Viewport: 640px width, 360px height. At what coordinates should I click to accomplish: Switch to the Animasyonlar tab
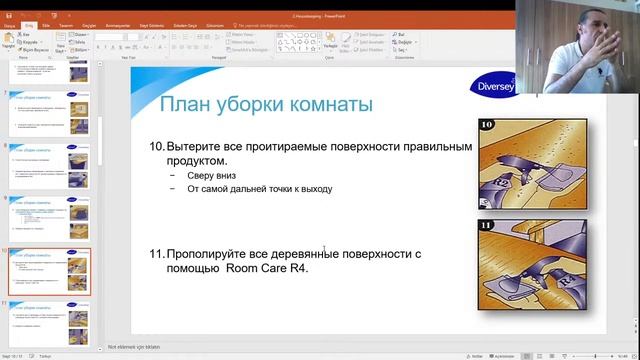click(118, 25)
